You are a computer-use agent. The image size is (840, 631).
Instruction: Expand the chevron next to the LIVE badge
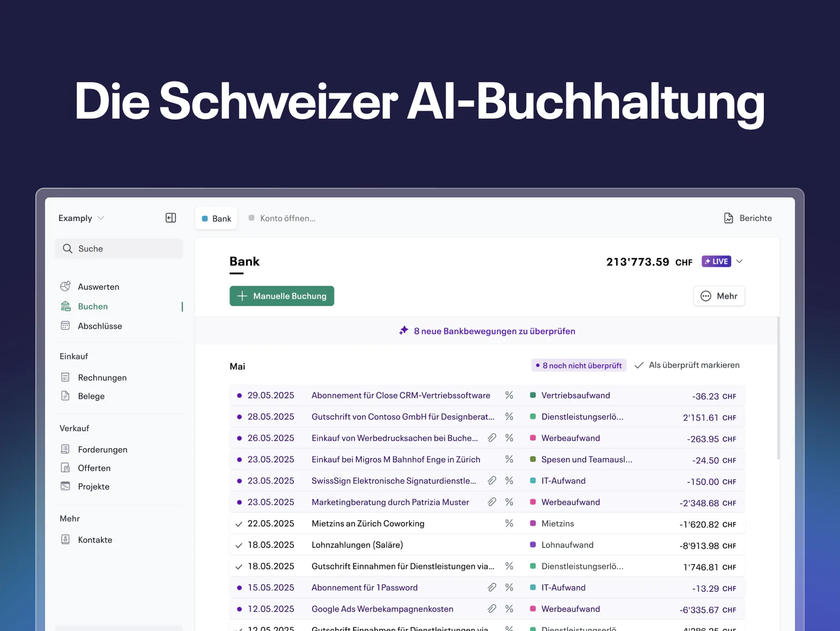coord(739,261)
